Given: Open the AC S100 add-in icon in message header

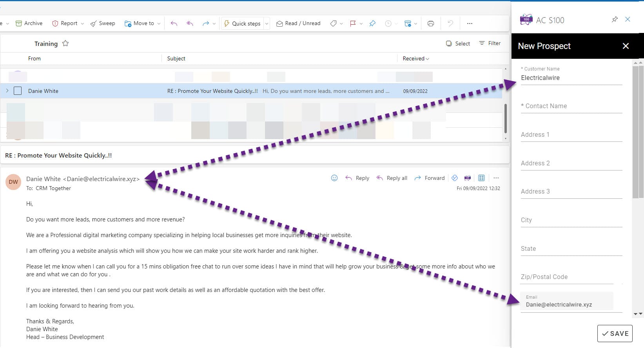Looking at the screenshot, I should pos(467,178).
